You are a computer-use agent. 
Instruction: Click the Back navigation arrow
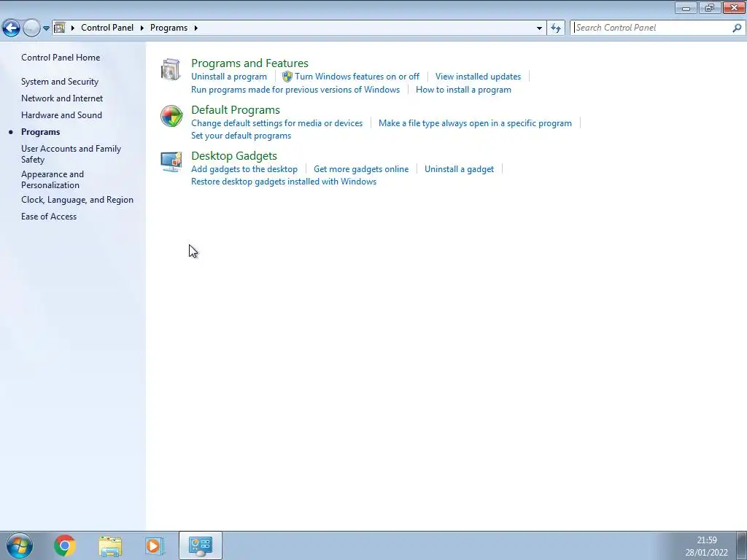[x=12, y=28]
